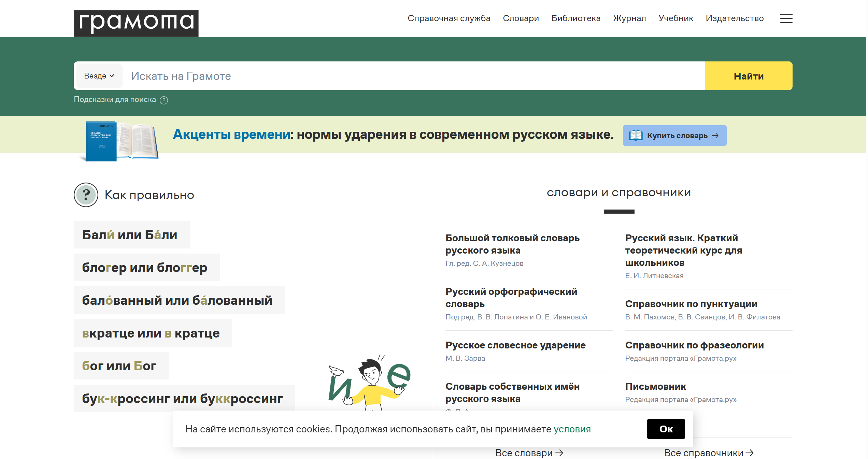Open the Библиотека menu item
Screen dimensions: 868x459
click(576, 18)
